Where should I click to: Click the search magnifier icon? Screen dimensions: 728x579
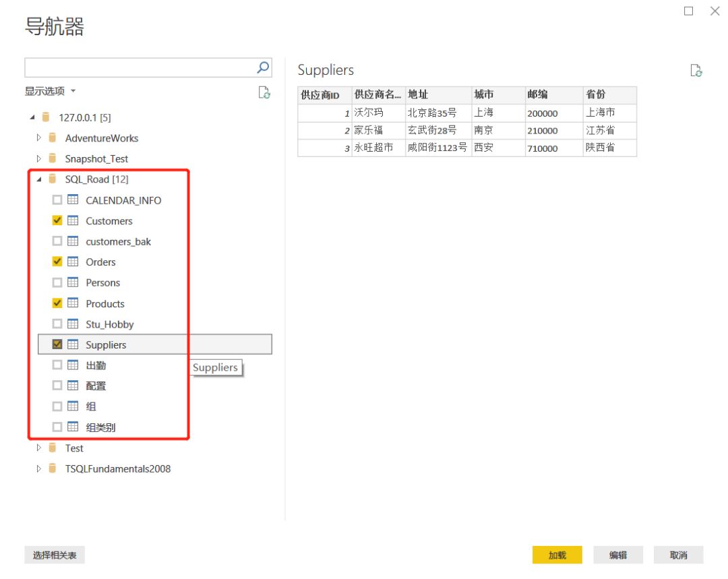pyautogui.click(x=263, y=67)
